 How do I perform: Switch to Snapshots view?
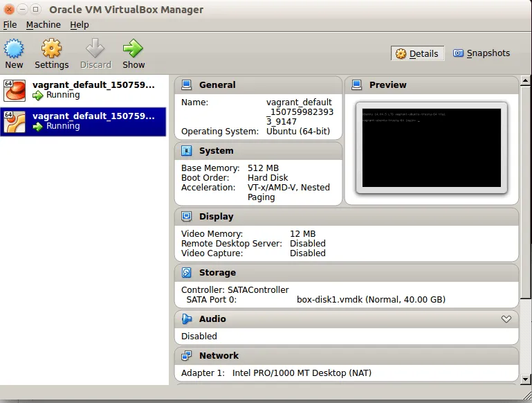tap(481, 53)
